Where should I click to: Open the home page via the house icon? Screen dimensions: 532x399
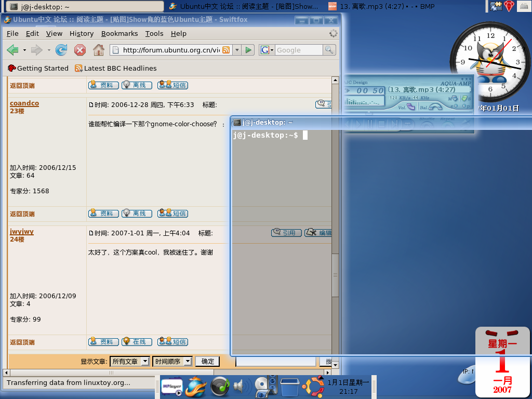point(99,50)
